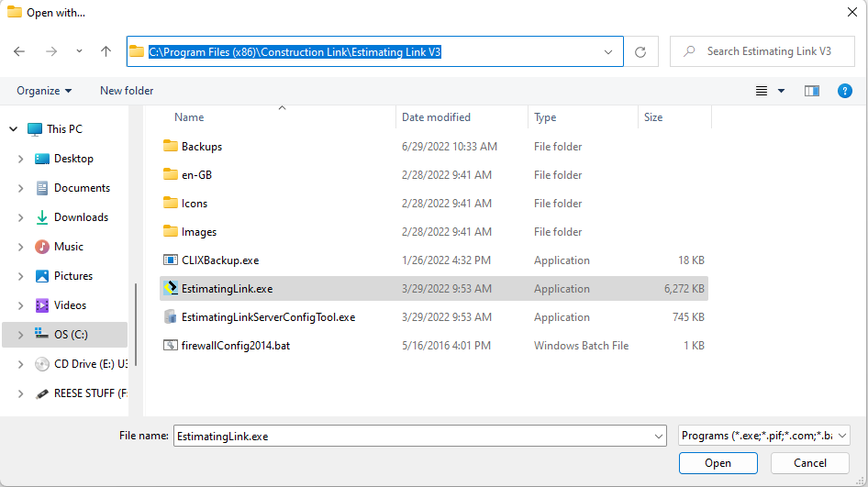Sort by the Size column header
The image size is (868, 487).
point(653,117)
